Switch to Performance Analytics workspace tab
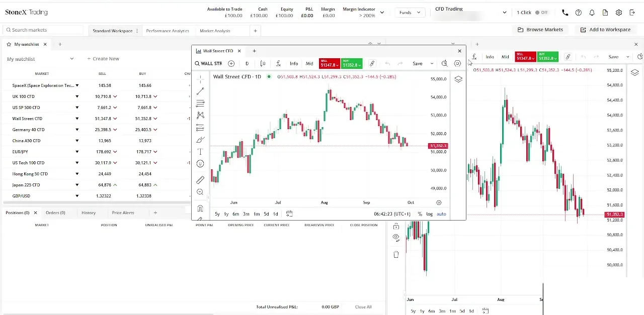 pos(168,31)
